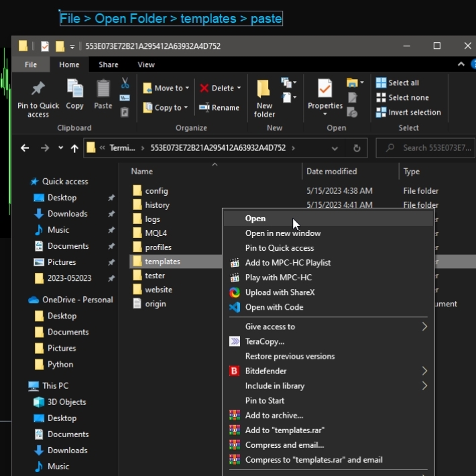The height and width of the screenshot is (476, 476).
Task: Switch to the View ribbon tab
Action: pyautogui.click(x=146, y=65)
